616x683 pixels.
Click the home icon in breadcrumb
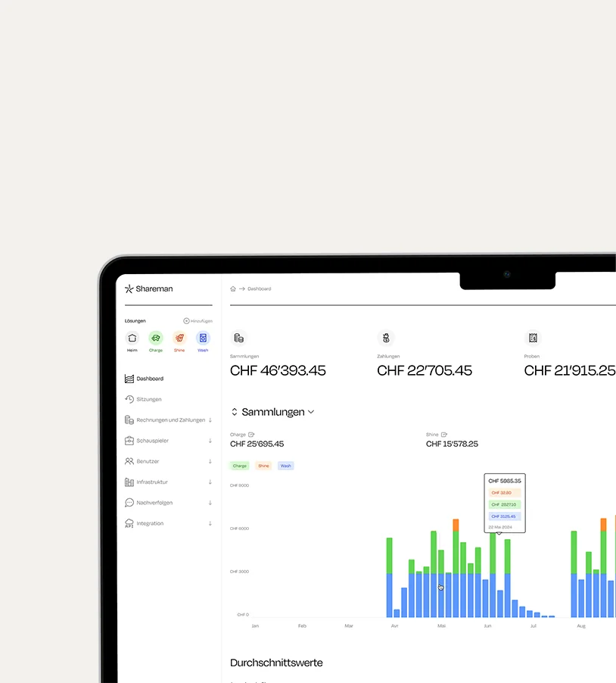pyautogui.click(x=233, y=289)
